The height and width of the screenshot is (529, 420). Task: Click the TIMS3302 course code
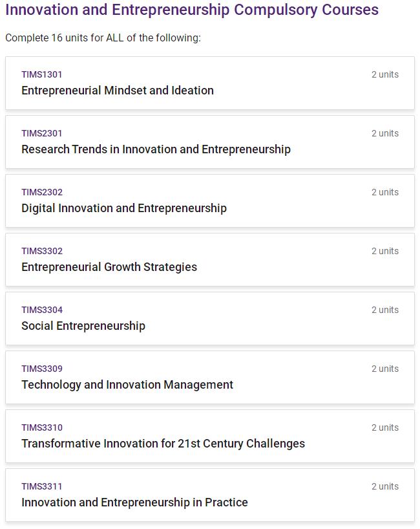[x=42, y=251]
